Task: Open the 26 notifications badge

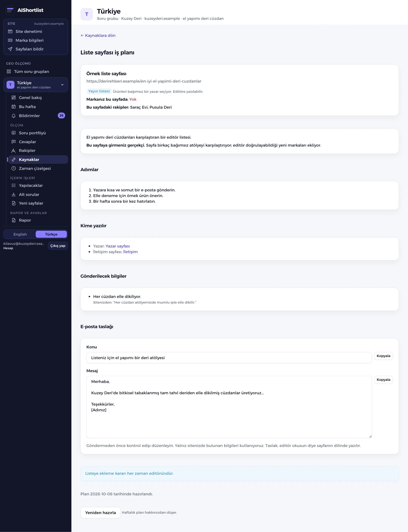Action: pos(61,116)
